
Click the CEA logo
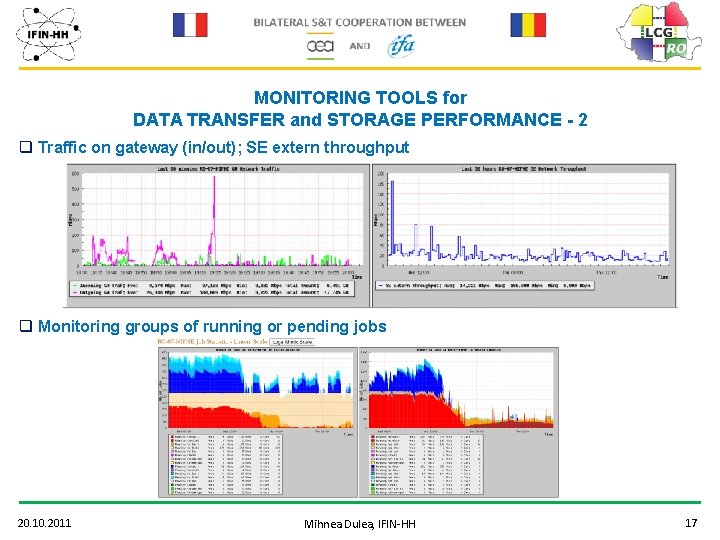click(320, 46)
